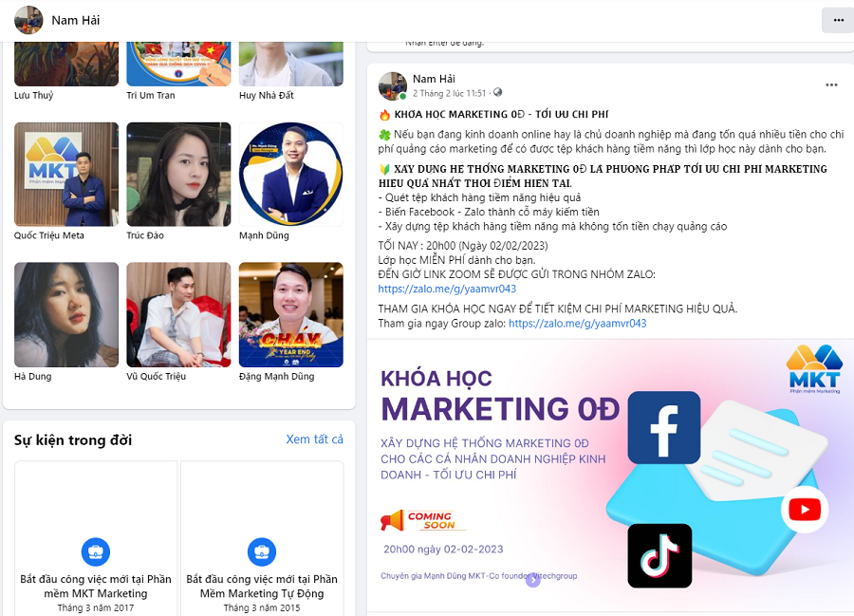Click the Tri Um Tran friend name
This screenshot has width=854, height=616.
151,95
